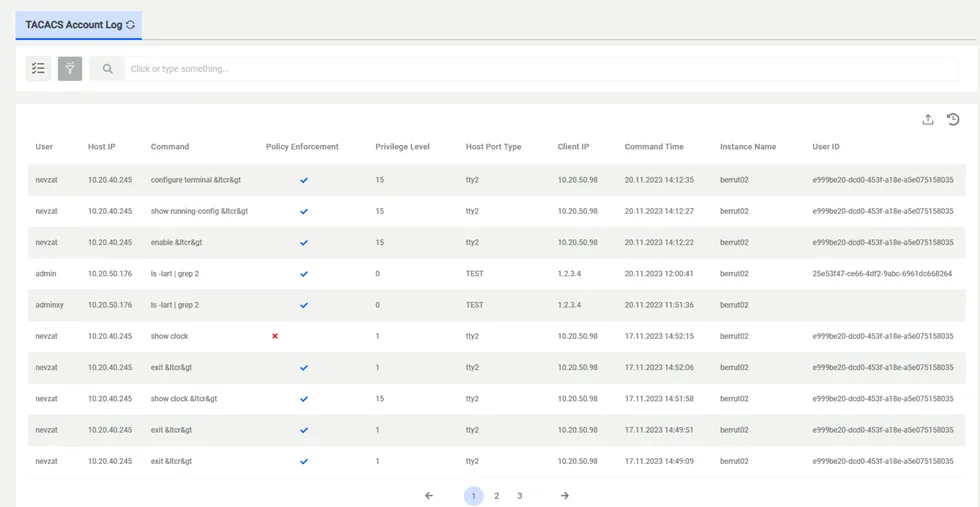Click 'TEST' port type in admin row

click(474, 274)
